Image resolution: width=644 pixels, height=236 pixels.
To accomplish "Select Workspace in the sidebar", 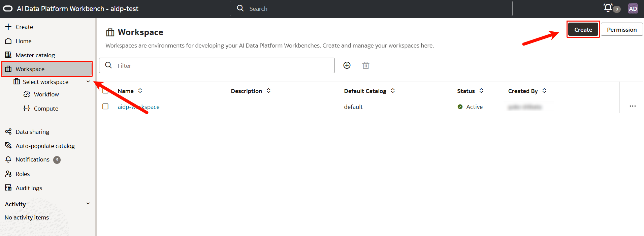I will tap(47, 69).
